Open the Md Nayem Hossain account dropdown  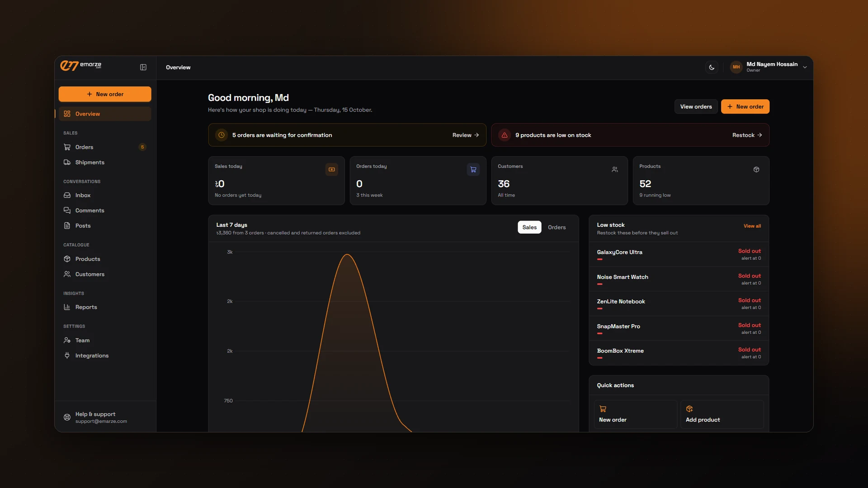coord(769,67)
